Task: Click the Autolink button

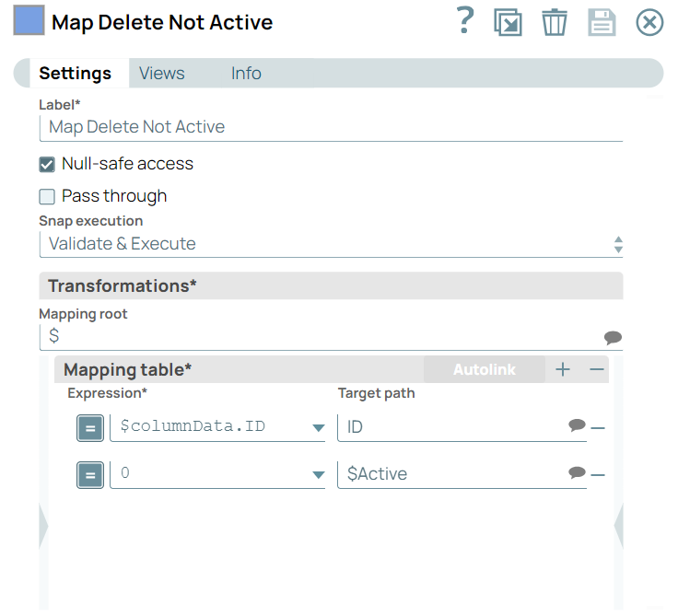Action: 484,369
